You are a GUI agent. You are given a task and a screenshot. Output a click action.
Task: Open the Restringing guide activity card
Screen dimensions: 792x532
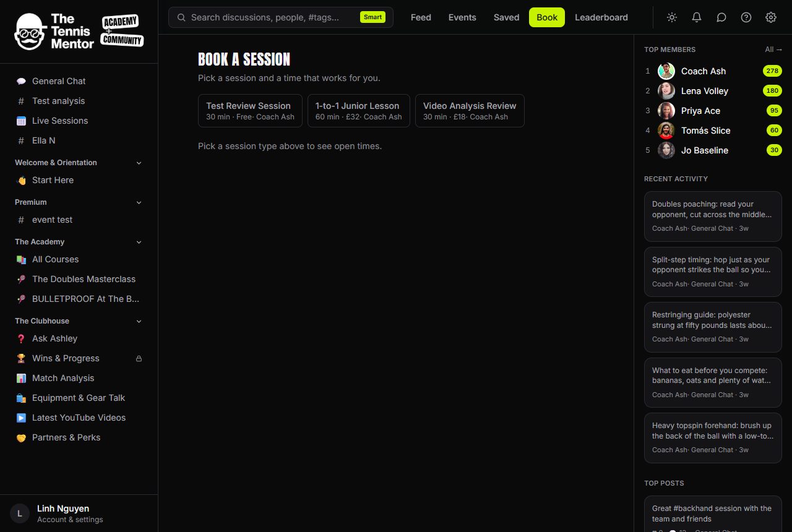[x=713, y=327]
